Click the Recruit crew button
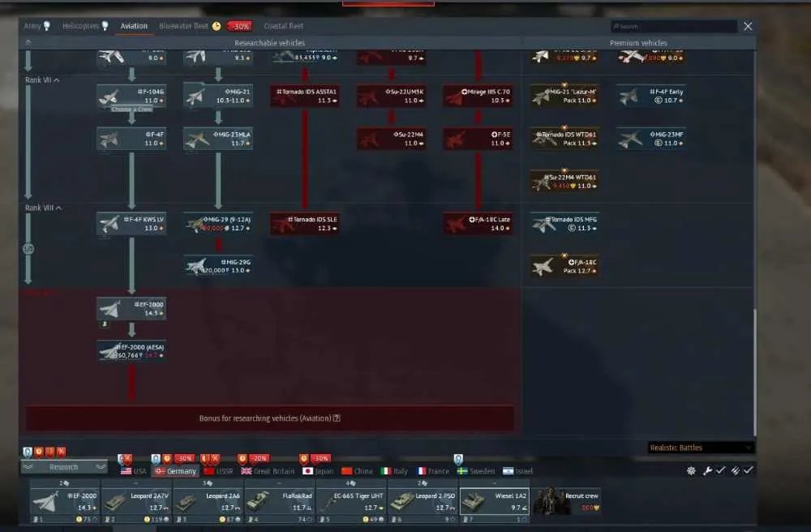Image resolution: width=811 pixels, height=532 pixels. [x=568, y=501]
